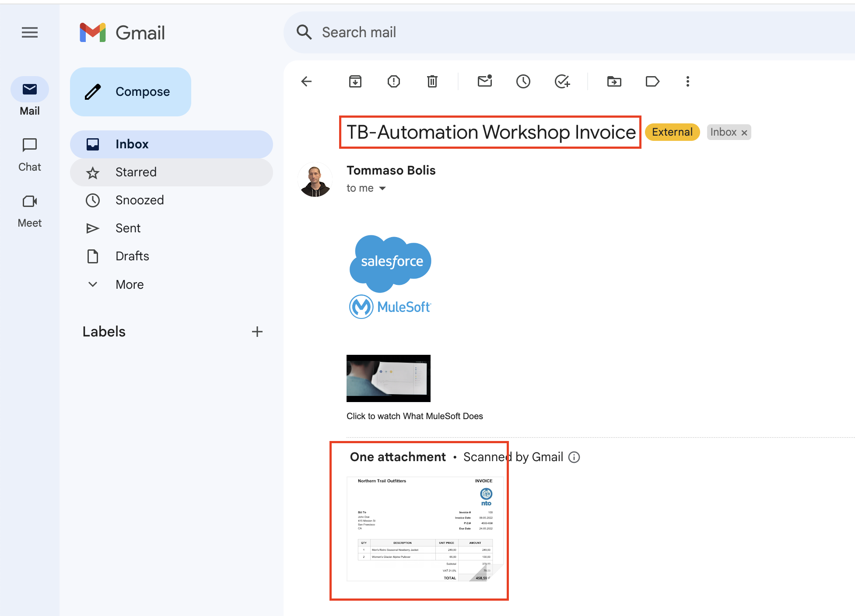Viewport: 855px width, 616px height.
Task: Click 'Click to watch What MuleSoft Does' link
Action: click(415, 416)
